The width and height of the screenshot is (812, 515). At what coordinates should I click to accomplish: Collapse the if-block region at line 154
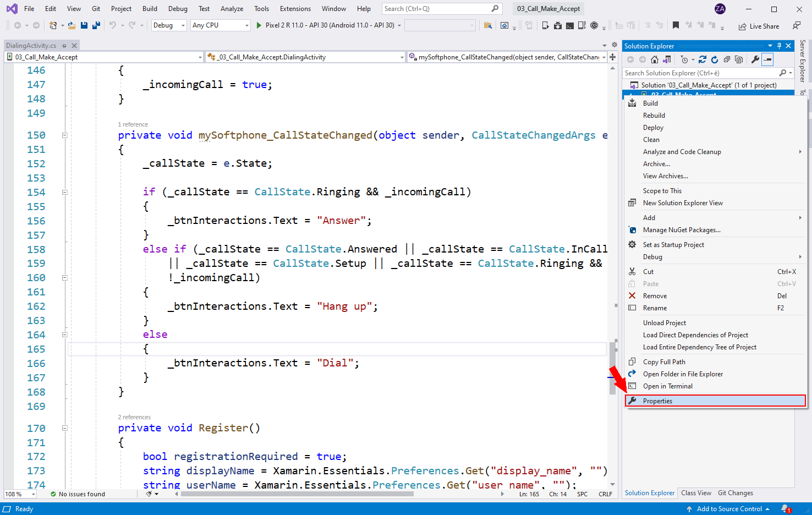64,191
